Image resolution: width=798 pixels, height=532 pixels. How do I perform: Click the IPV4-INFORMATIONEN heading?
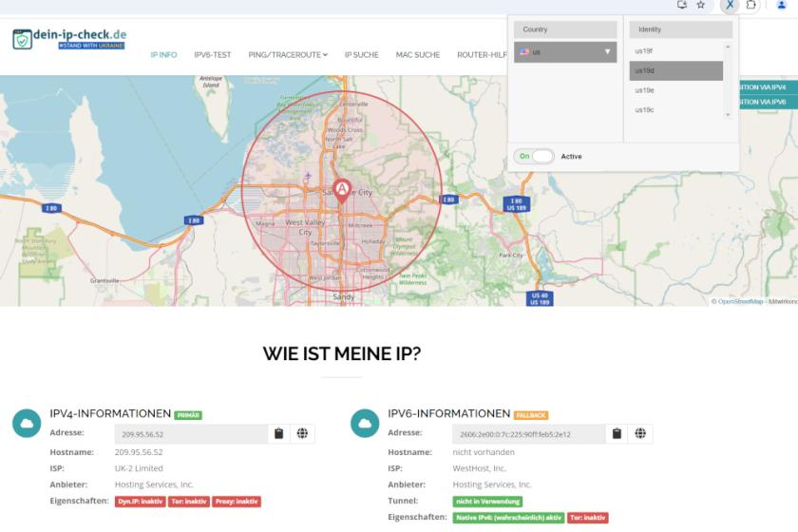tap(110, 413)
